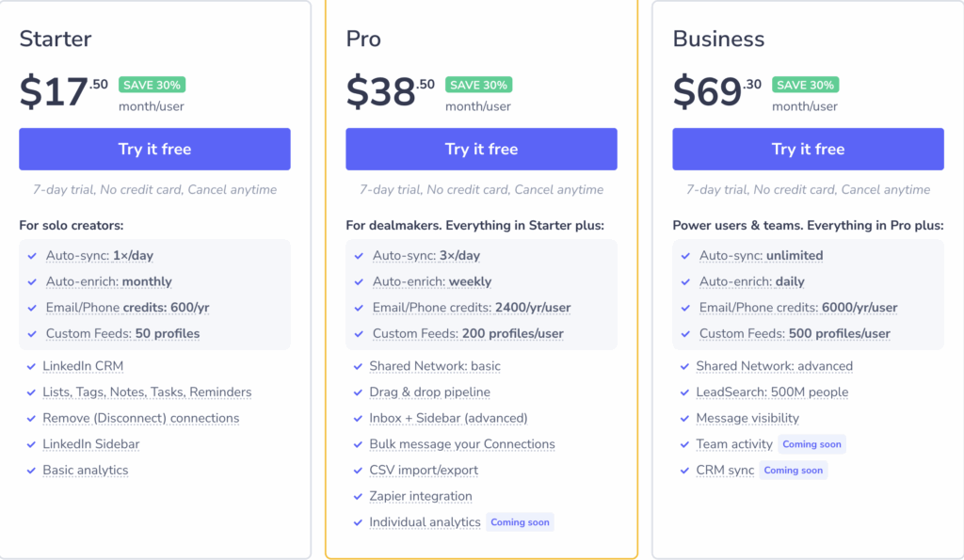
Task: Click "Coming soon" badge next to Individual analytics
Action: [520, 521]
